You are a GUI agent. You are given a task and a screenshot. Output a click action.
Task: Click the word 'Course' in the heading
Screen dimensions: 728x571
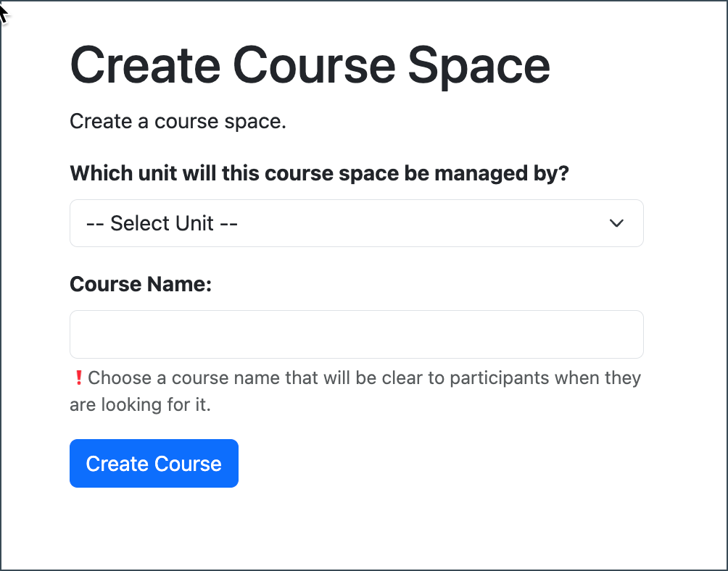coord(314,66)
